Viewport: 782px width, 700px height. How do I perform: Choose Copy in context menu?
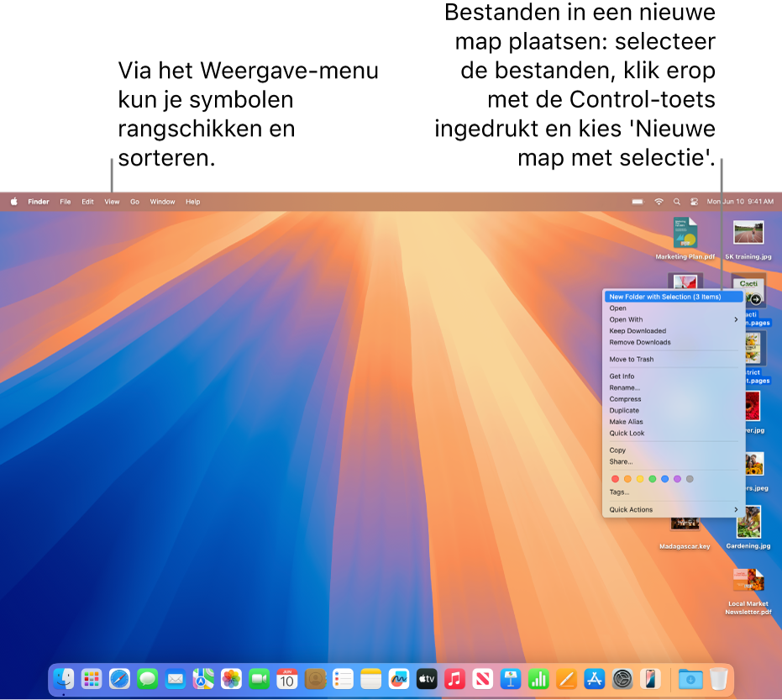(674, 450)
